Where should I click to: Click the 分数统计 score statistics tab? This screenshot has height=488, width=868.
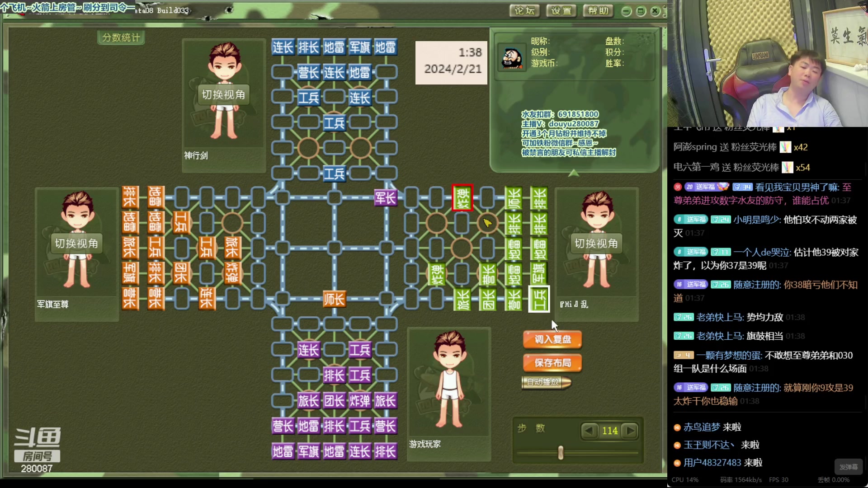coord(121,38)
